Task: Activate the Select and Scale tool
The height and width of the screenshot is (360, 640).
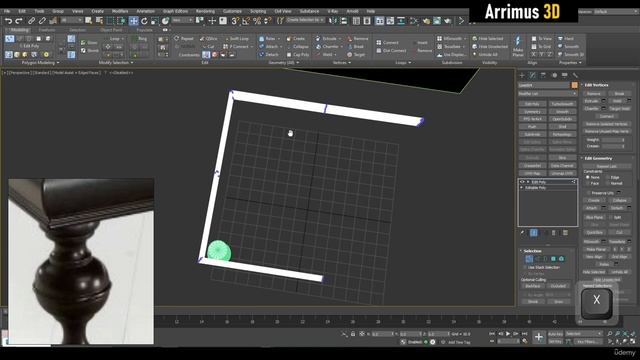Action: [x=155, y=21]
